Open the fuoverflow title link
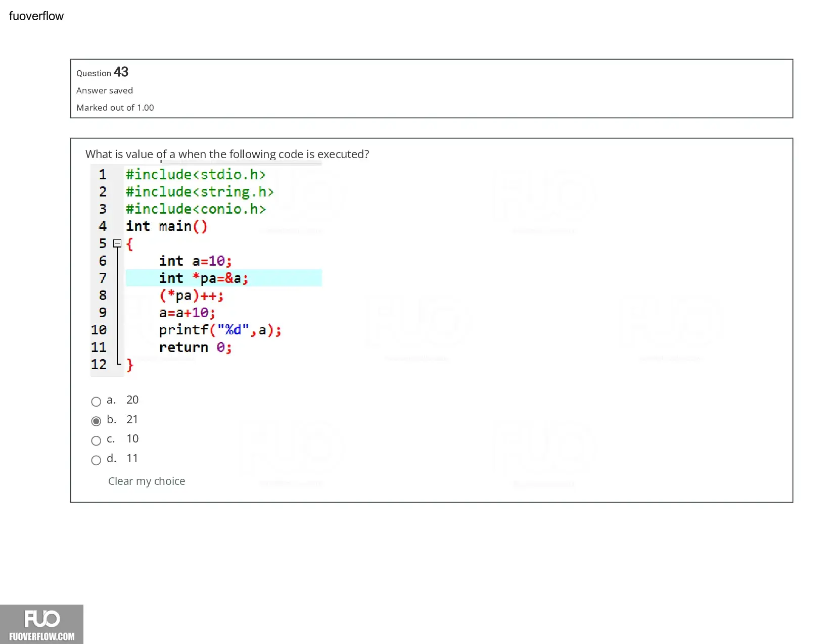This screenshot has height=644, width=834. [x=36, y=16]
